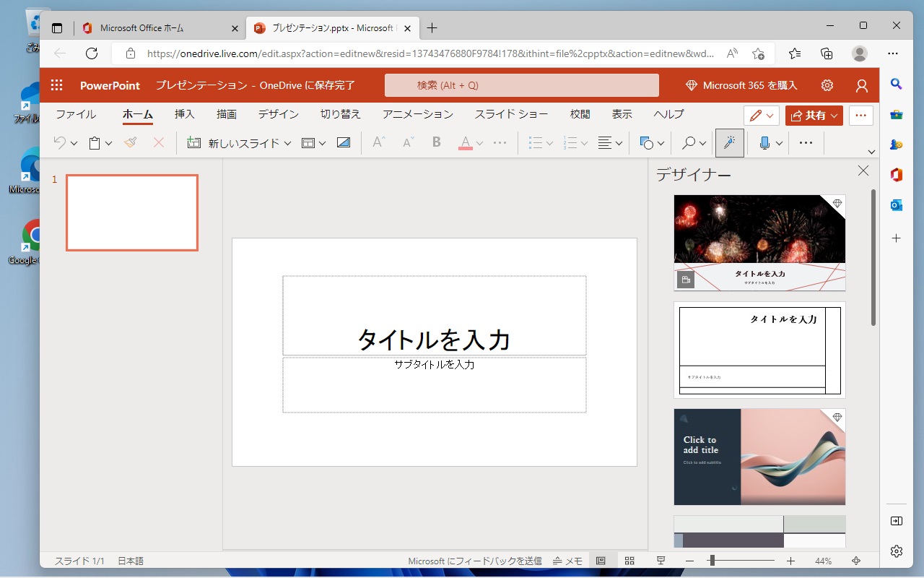
Task: Select the pink wave design thumbnail
Action: tap(759, 457)
